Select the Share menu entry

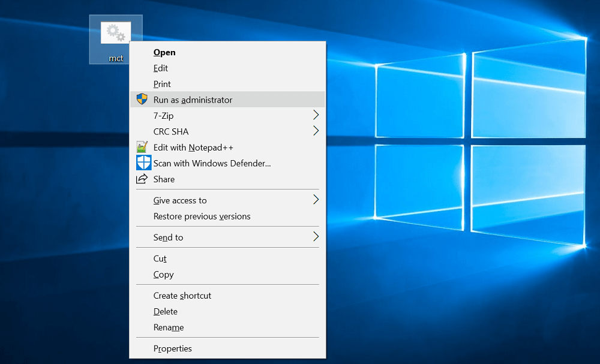pos(227,179)
